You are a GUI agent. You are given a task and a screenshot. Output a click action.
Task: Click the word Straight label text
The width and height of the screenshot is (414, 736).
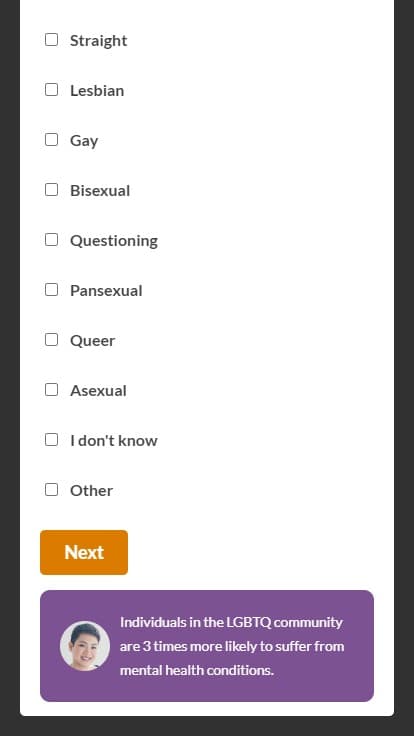pos(99,41)
